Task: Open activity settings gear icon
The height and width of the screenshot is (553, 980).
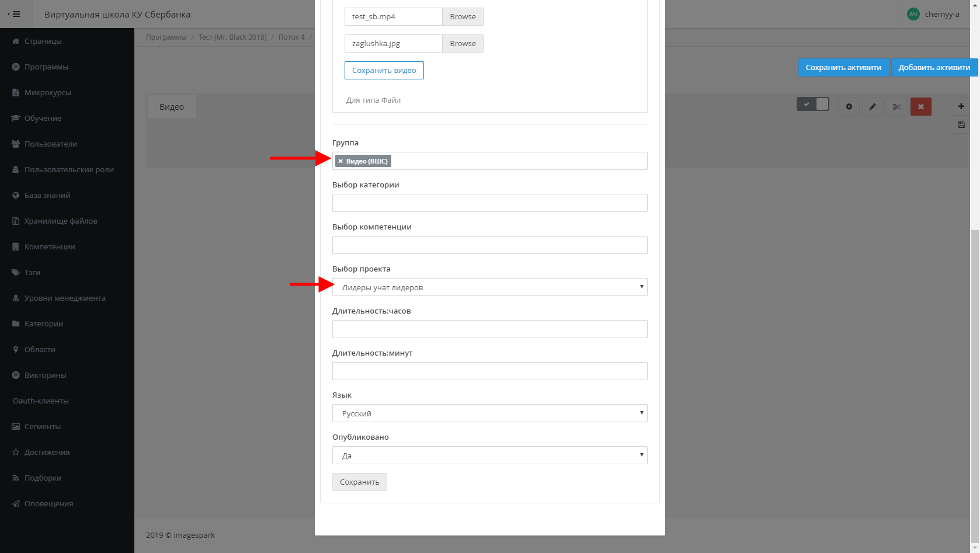Action: pos(849,106)
